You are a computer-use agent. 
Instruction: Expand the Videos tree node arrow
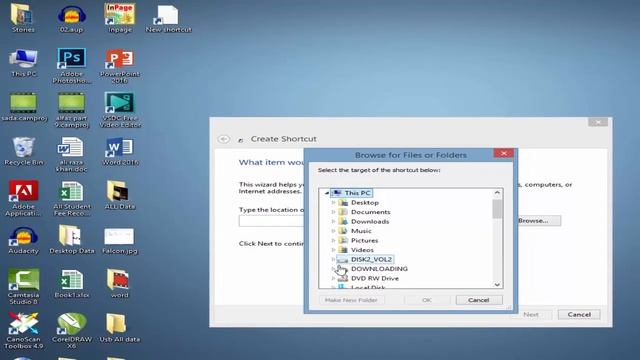pyautogui.click(x=333, y=250)
